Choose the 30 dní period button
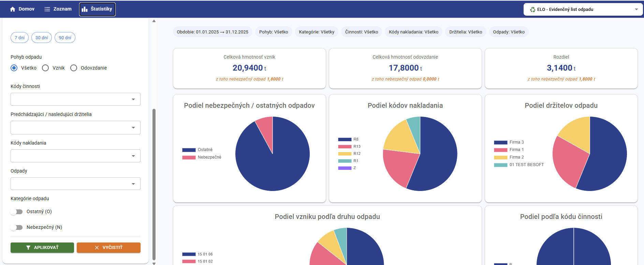Screen dimensions: 644x265 [42, 38]
